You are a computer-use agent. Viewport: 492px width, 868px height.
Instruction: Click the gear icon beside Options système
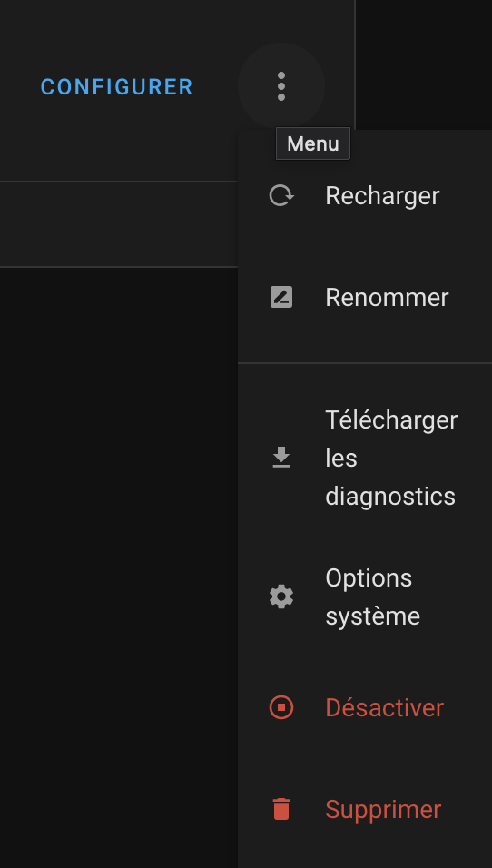[281, 597]
